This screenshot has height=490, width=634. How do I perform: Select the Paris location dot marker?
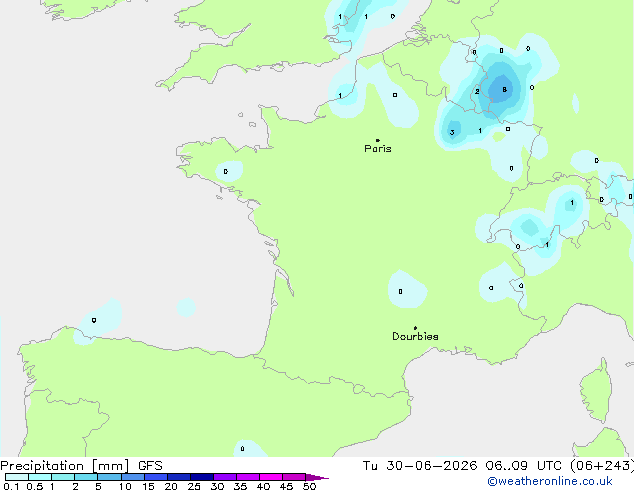(x=378, y=140)
